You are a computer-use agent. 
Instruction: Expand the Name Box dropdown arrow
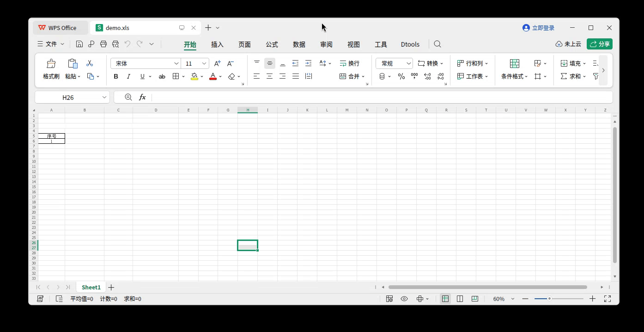104,97
